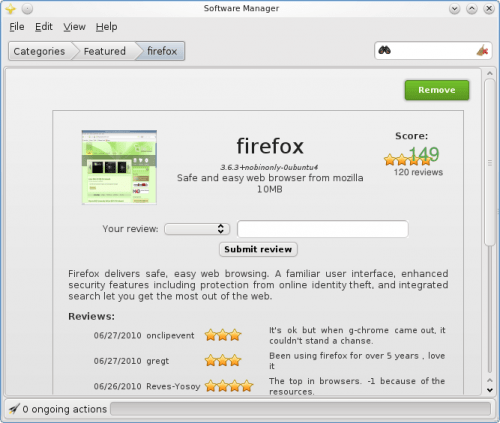500x423 pixels.
Task: Click the green Remove button
Action: 437,90
